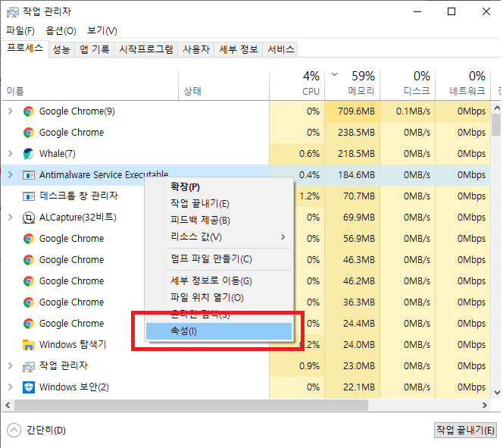Expand the ALCapture(32비트) process group

tap(11, 218)
